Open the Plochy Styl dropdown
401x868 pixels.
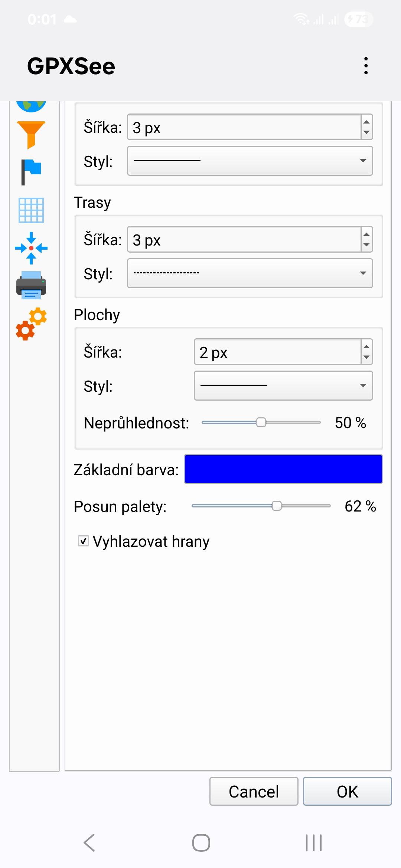283,385
